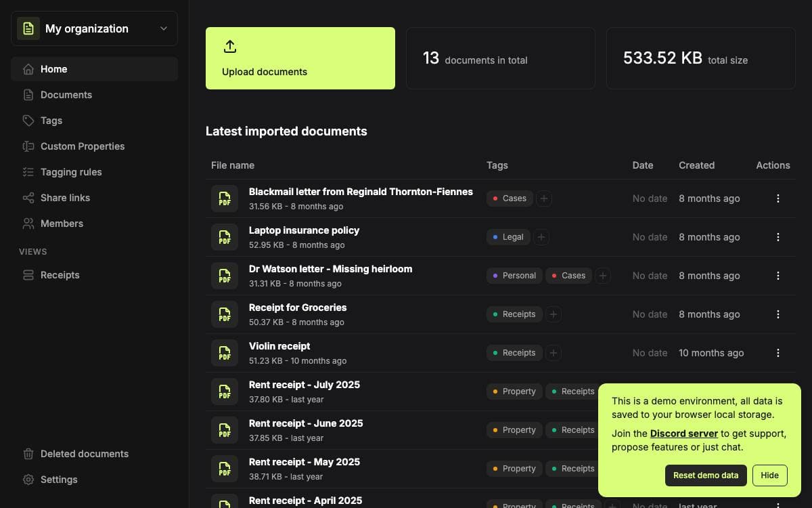
Task: Hide the demo environment notice
Action: click(x=770, y=475)
